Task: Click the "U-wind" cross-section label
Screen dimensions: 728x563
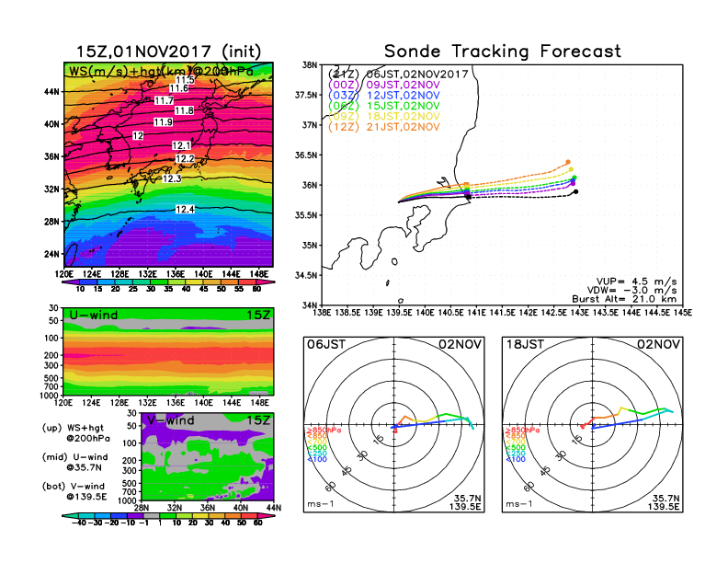Action: [94, 315]
